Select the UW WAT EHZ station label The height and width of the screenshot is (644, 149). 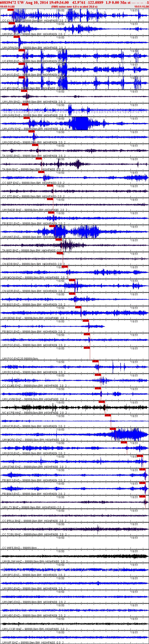pyautogui.click(x=34, y=237)
